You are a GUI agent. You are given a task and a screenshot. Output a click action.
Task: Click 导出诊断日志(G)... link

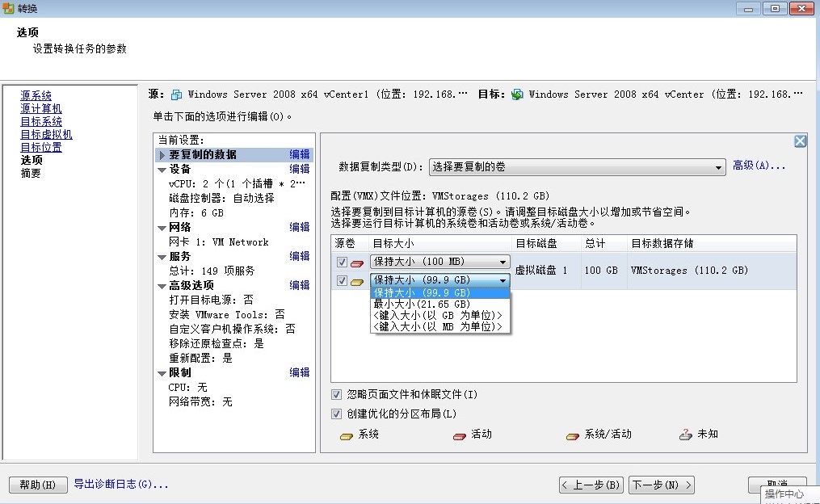point(121,484)
